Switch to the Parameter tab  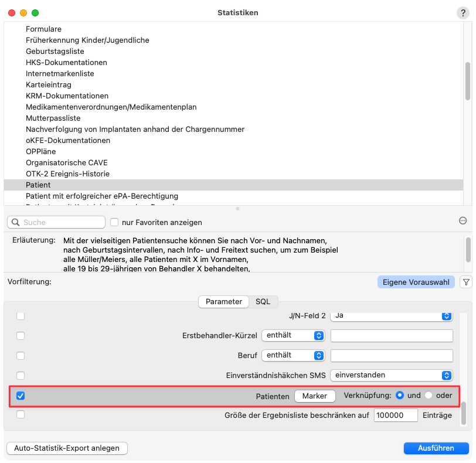coord(225,301)
